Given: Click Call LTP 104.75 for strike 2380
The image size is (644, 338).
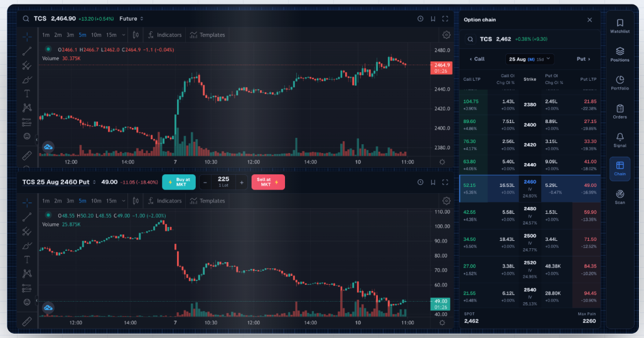Looking at the screenshot, I should coord(471,102).
